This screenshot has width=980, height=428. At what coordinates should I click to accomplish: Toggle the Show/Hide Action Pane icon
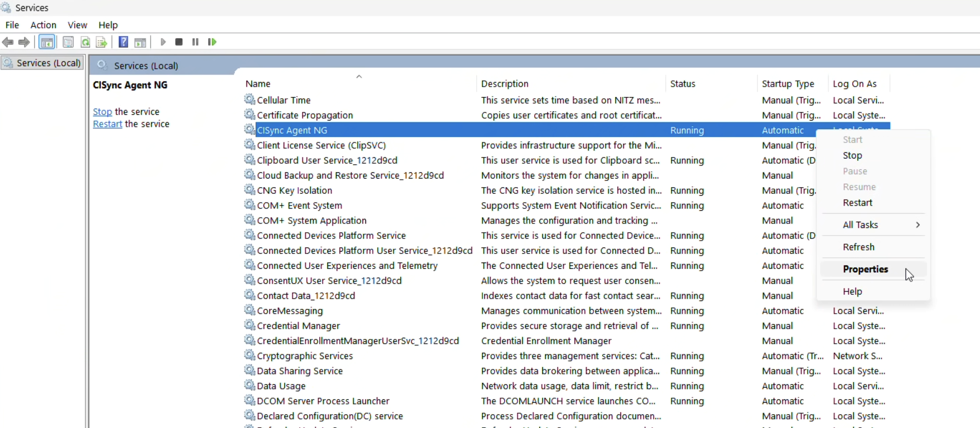[140, 42]
